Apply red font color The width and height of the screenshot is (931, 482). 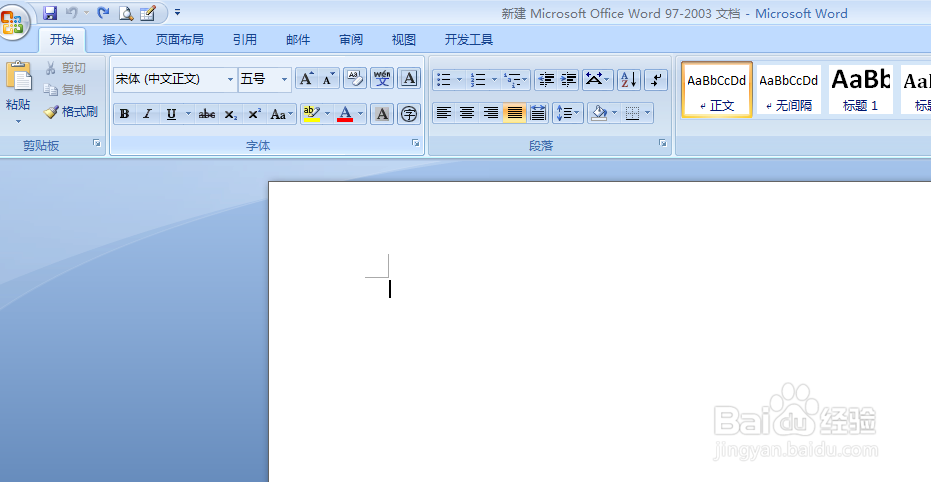pos(345,114)
